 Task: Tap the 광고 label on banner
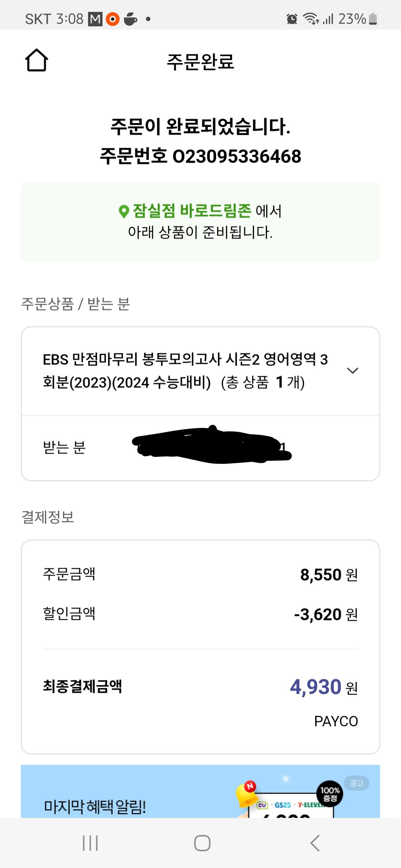pyautogui.click(x=356, y=783)
